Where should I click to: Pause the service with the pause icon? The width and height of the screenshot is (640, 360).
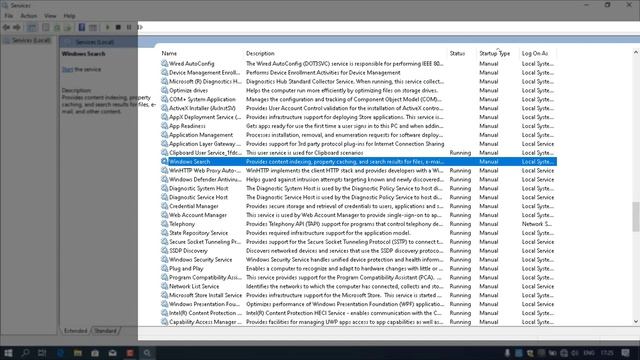[x=129, y=27]
